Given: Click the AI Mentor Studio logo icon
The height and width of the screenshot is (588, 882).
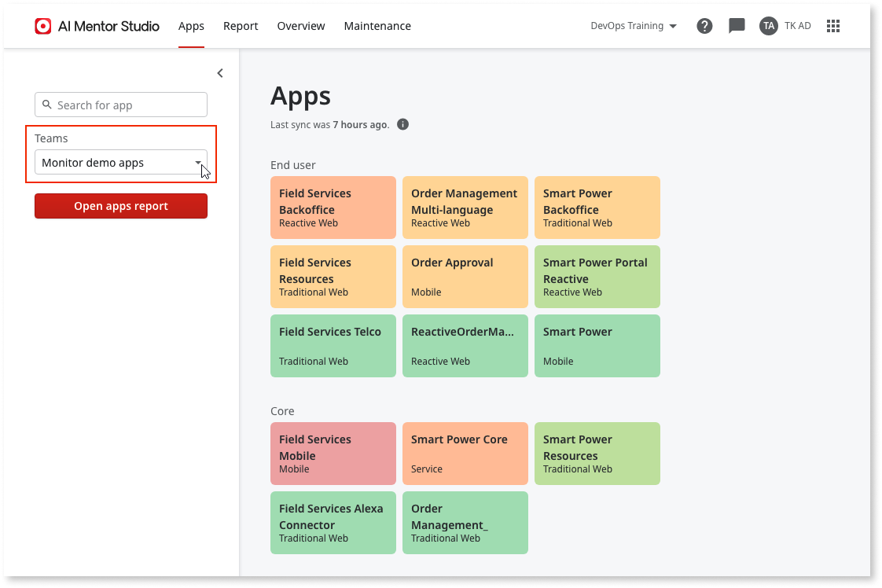Looking at the screenshot, I should pos(43,26).
